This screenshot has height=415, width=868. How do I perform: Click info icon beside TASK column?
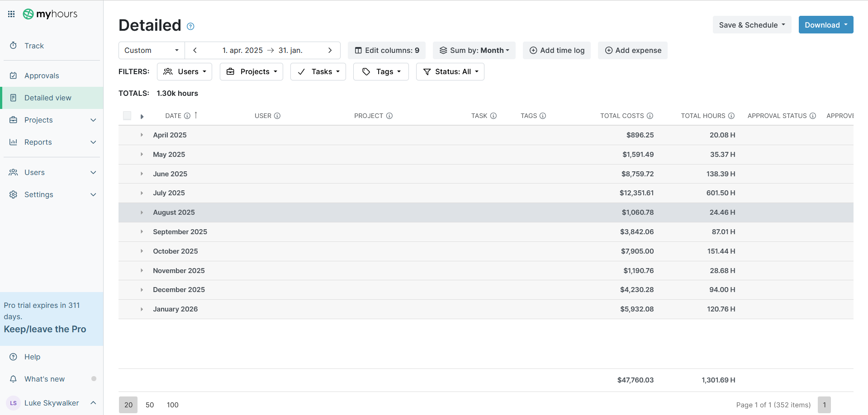(x=493, y=116)
